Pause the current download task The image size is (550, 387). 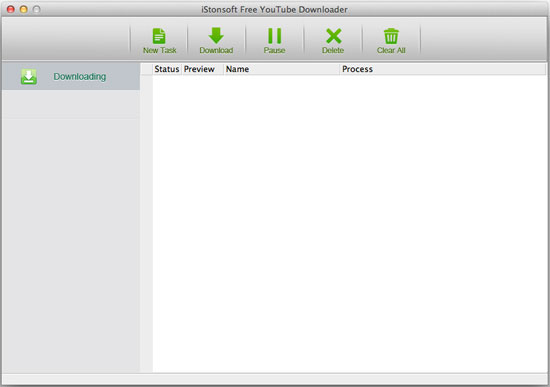pyautogui.click(x=274, y=36)
